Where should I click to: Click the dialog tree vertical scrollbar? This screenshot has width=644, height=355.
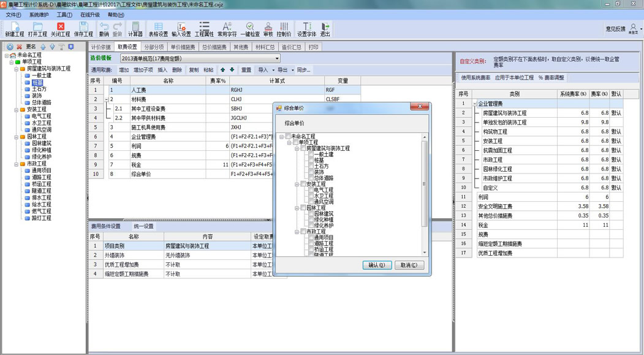[x=425, y=196]
